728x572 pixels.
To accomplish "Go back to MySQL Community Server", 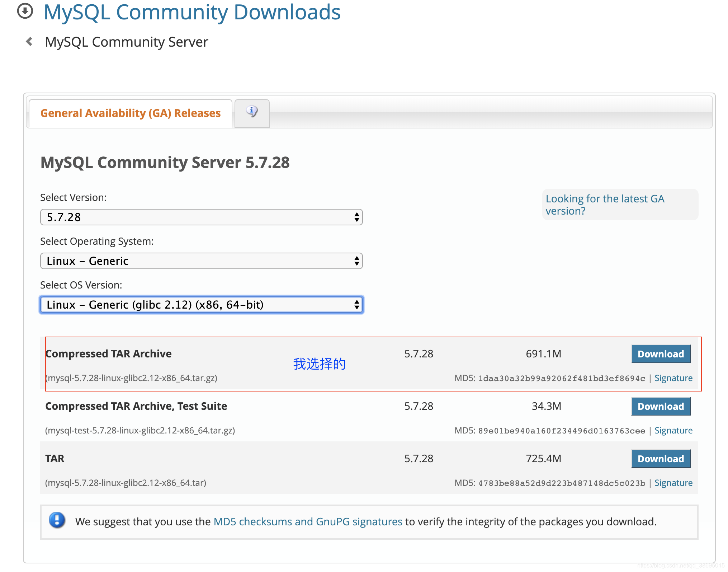I will 126,42.
